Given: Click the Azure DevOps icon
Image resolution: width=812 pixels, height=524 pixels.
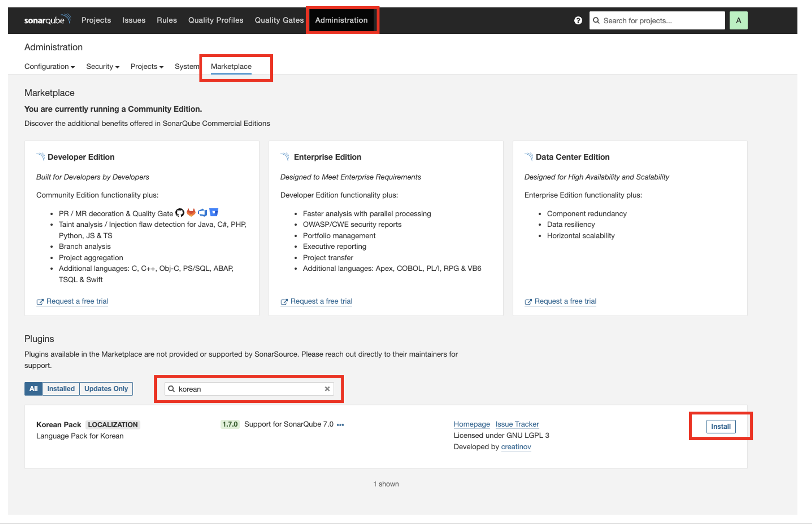Looking at the screenshot, I should click(203, 213).
